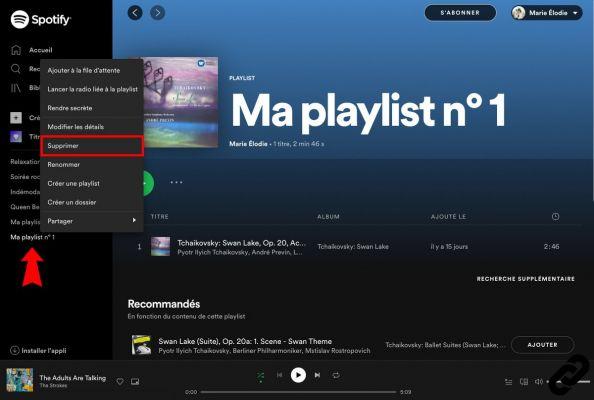
Task: Click Swan Lake (Suite), Op. 20a title
Action: (245, 341)
